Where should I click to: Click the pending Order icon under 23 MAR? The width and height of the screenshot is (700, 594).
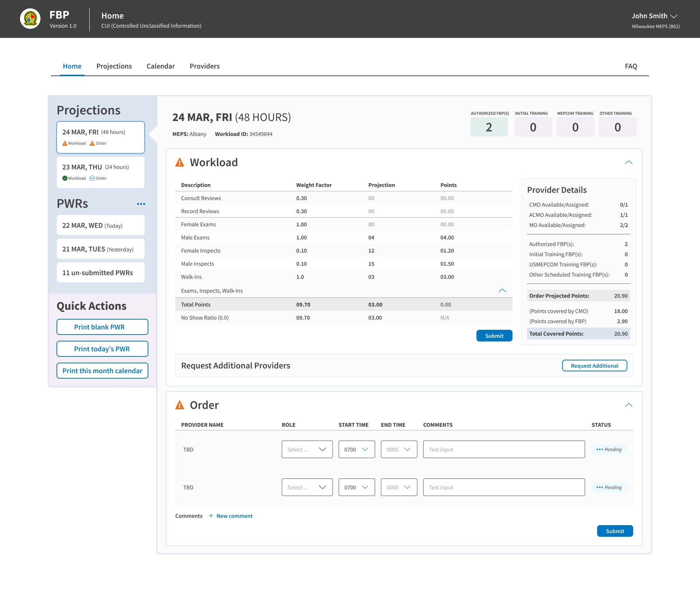click(x=92, y=178)
